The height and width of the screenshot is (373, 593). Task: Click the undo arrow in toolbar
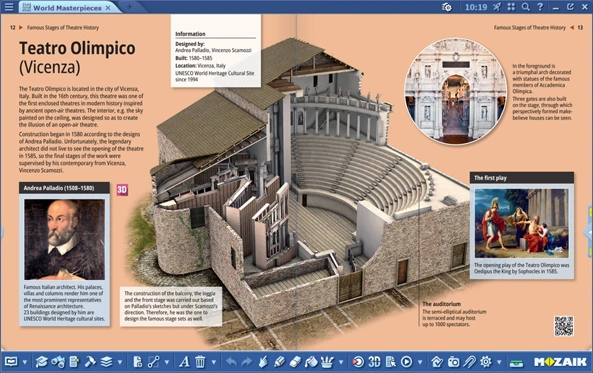tap(231, 362)
